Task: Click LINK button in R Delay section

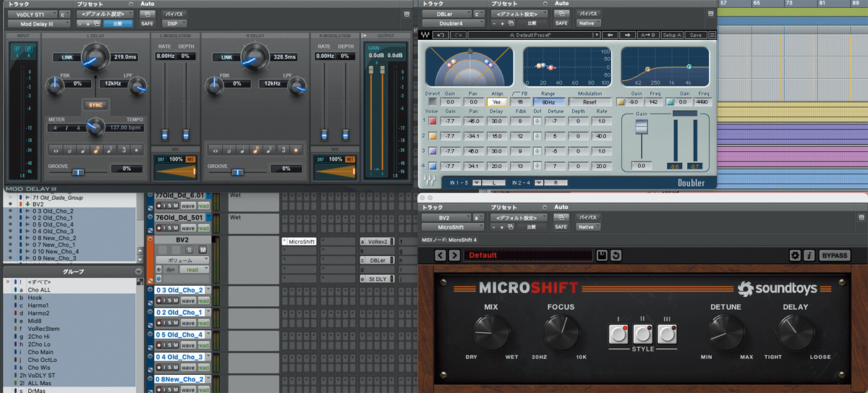Action: point(226,57)
